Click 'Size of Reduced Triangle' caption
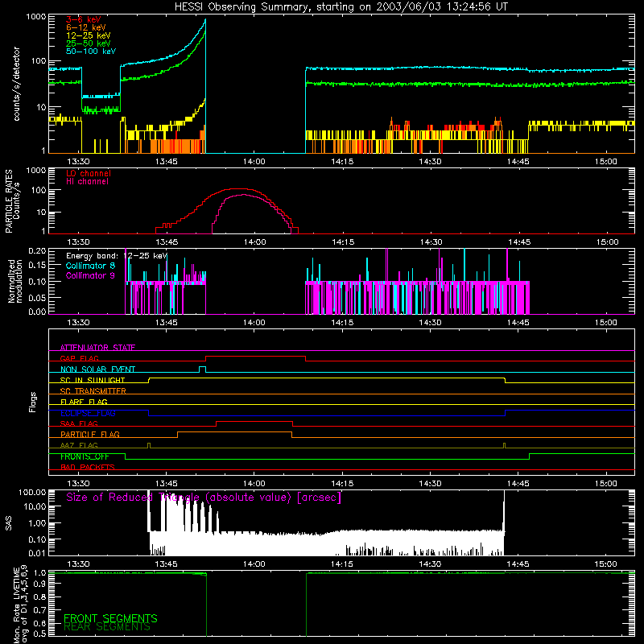 coord(204,497)
